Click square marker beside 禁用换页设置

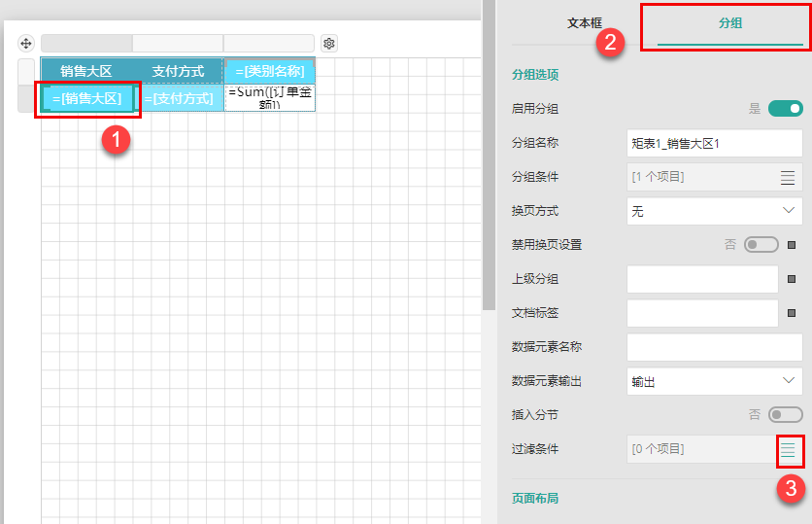point(792,245)
